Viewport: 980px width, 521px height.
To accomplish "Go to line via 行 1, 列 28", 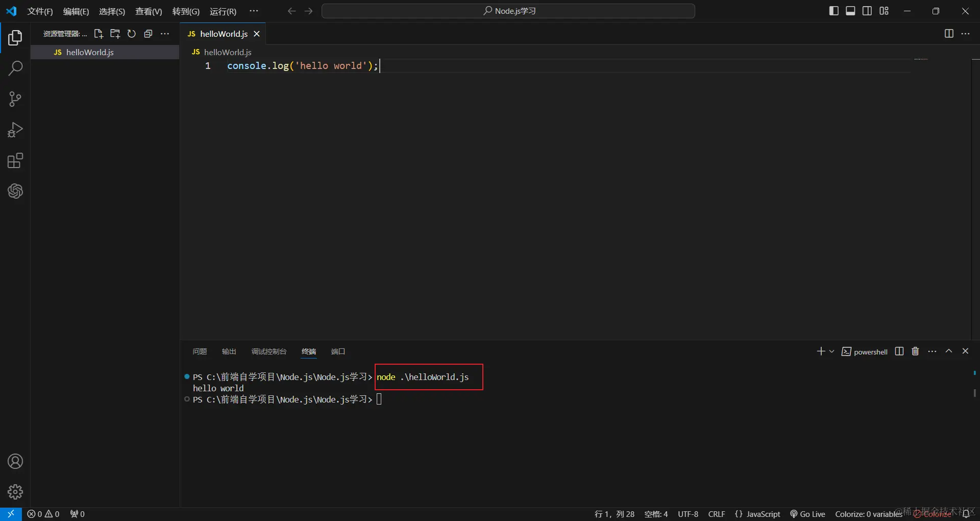I will (615, 514).
